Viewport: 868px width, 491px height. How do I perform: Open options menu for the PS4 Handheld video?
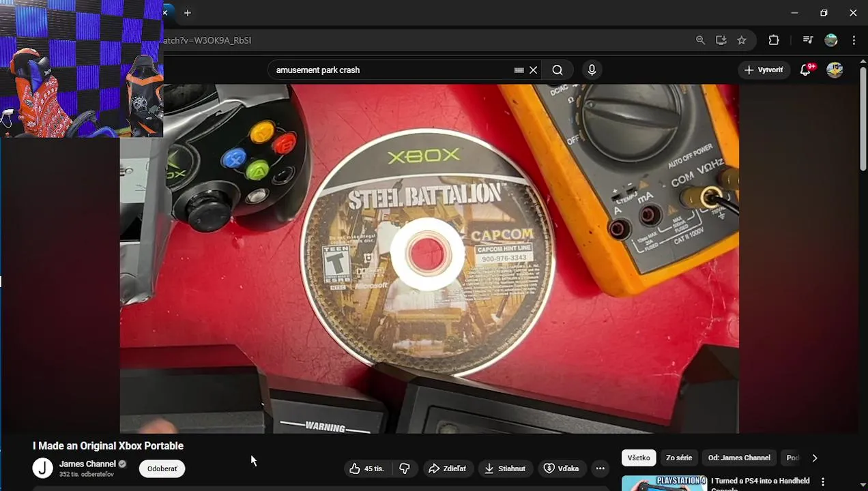[823, 482]
